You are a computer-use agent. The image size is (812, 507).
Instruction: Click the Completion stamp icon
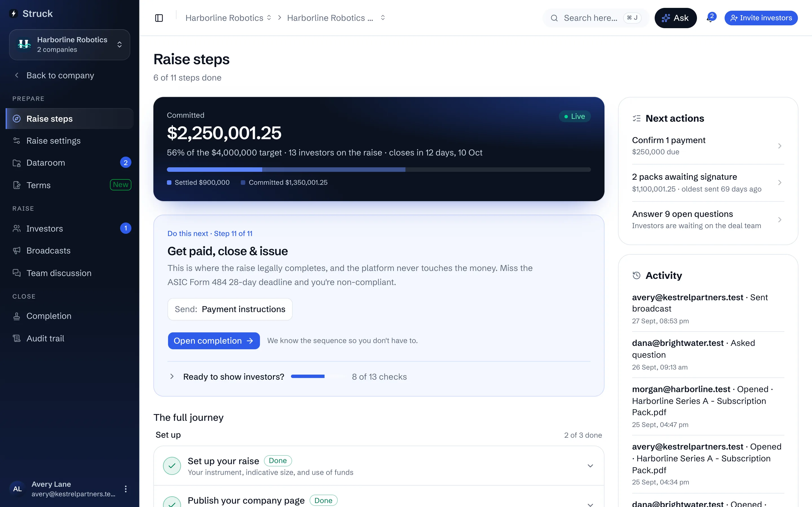click(16, 316)
